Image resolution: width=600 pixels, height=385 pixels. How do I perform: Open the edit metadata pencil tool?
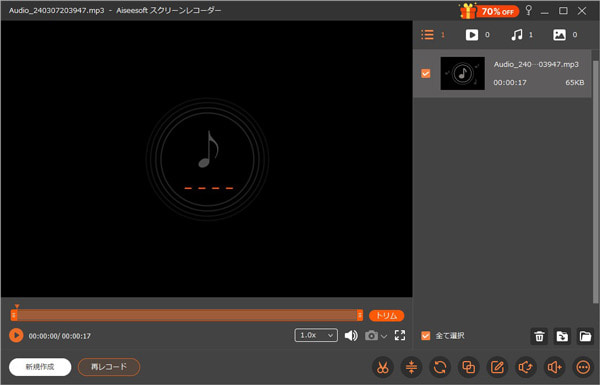click(x=497, y=367)
